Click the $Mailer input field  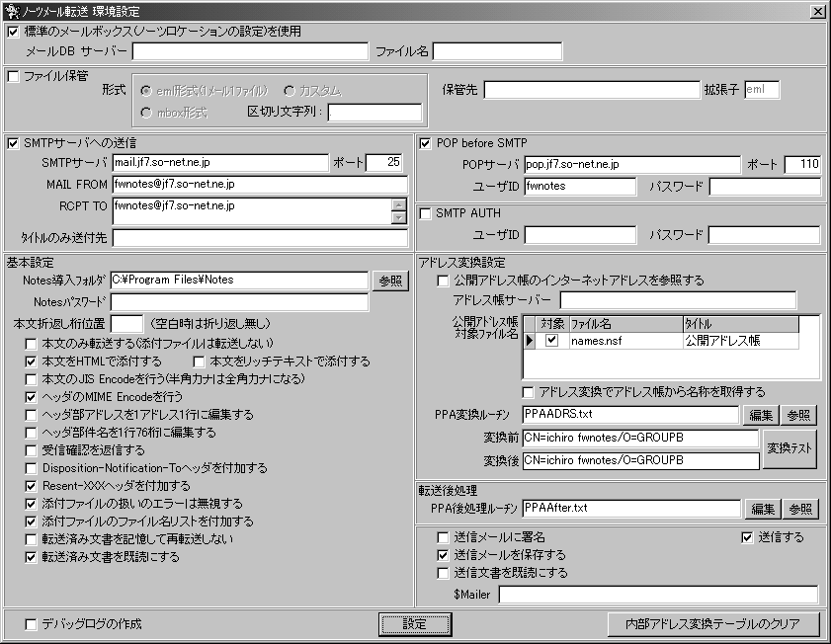[659, 595]
